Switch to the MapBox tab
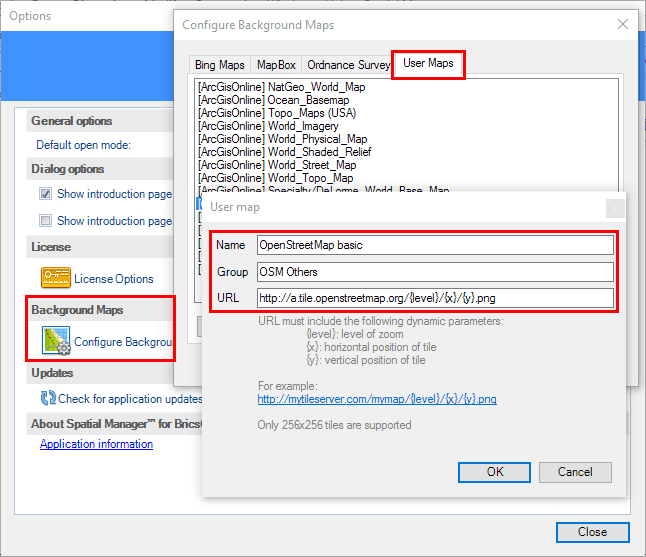The width and height of the screenshot is (646, 557). (276, 65)
